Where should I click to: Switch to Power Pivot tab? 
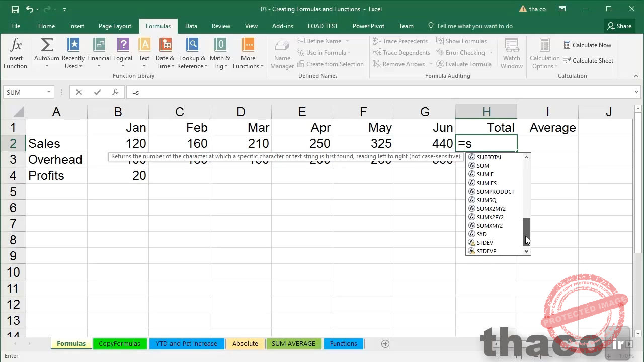pyautogui.click(x=368, y=26)
